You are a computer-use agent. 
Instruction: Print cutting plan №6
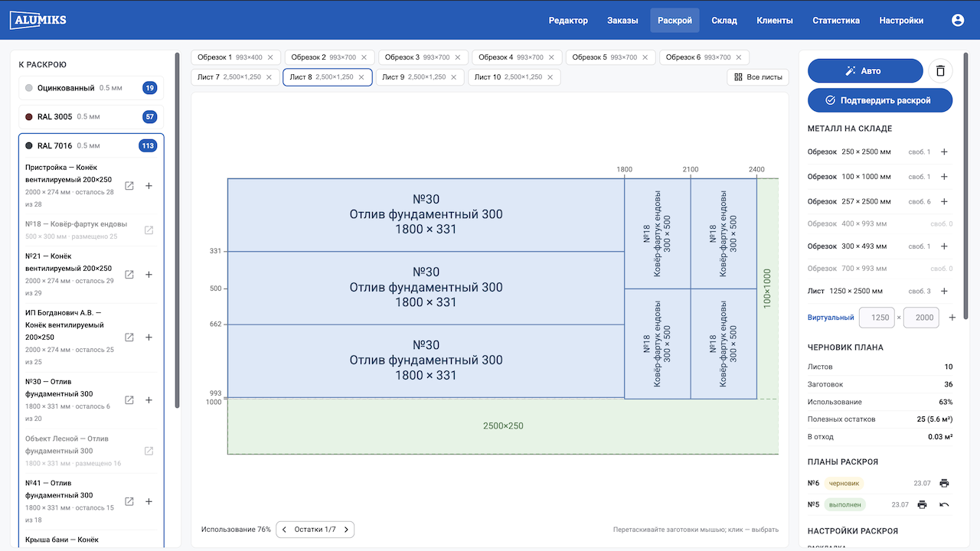point(944,483)
